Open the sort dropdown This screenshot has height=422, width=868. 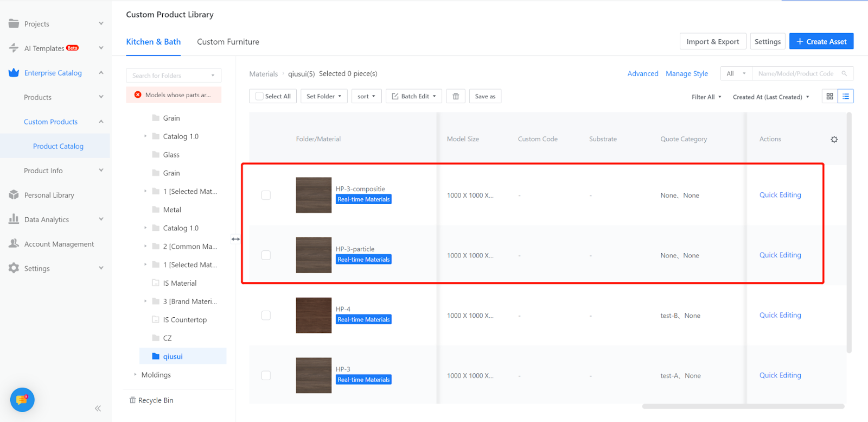coord(366,96)
